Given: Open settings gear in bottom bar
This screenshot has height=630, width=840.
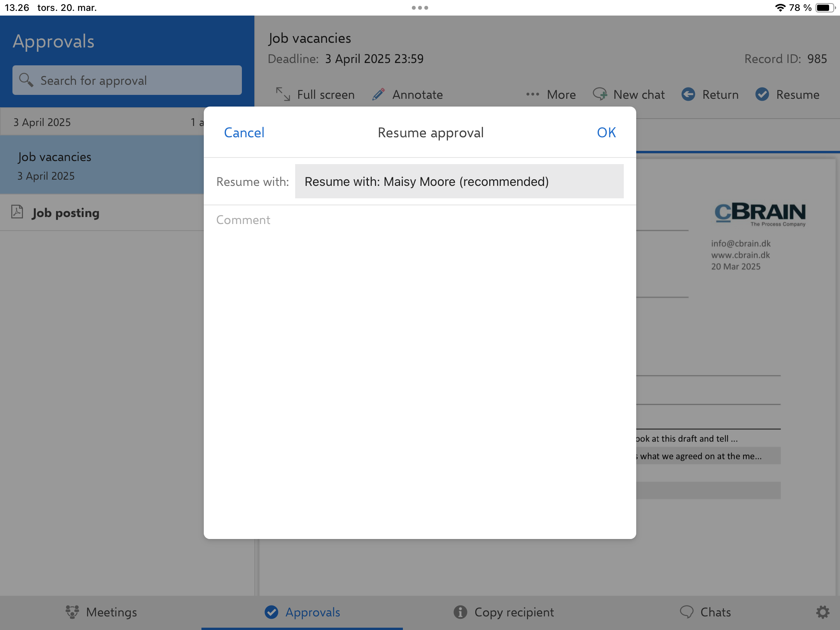Looking at the screenshot, I should pos(822,612).
